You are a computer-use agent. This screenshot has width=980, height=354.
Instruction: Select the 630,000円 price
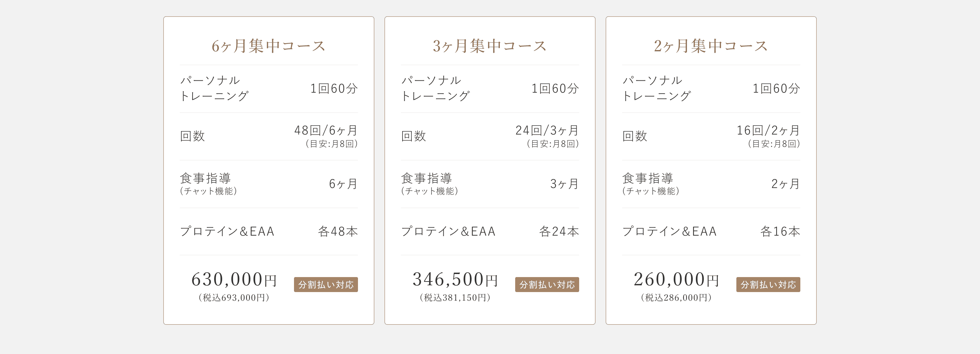pyautogui.click(x=234, y=279)
